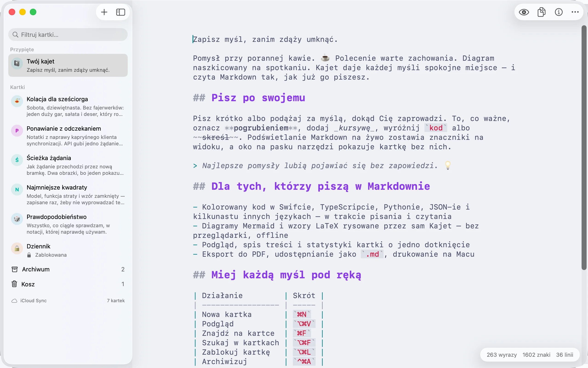The height and width of the screenshot is (368, 588).
Task: Click the green N avatar icon
Action: click(17, 189)
